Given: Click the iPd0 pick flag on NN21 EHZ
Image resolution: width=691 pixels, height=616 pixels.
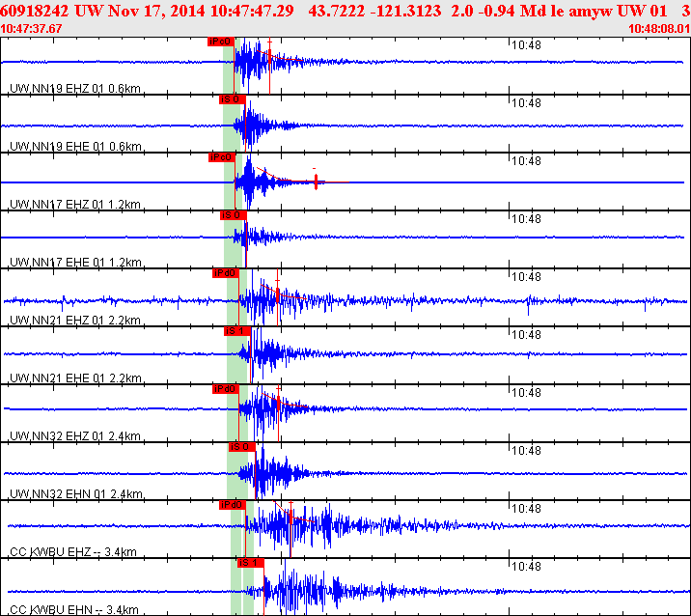Looking at the screenshot, I should click(x=226, y=273).
